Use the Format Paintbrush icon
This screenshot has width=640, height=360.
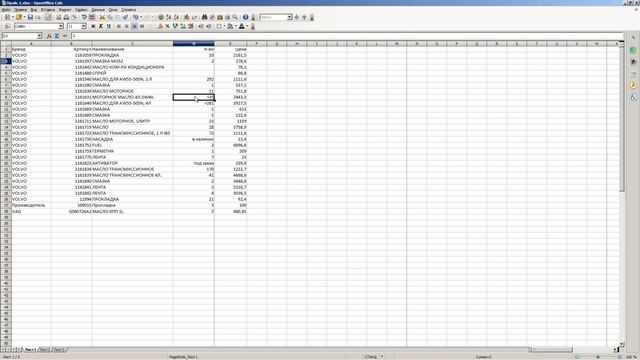coord(125,17)
